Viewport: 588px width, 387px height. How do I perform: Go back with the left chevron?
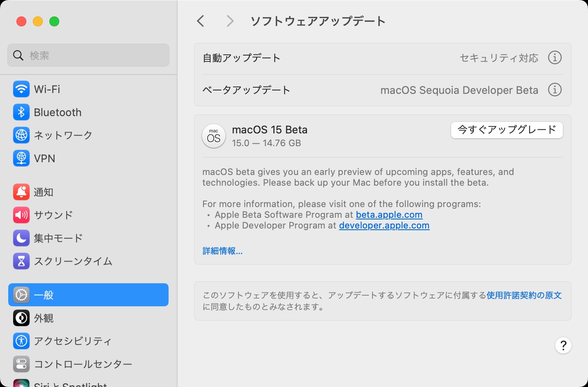point(201,21)
